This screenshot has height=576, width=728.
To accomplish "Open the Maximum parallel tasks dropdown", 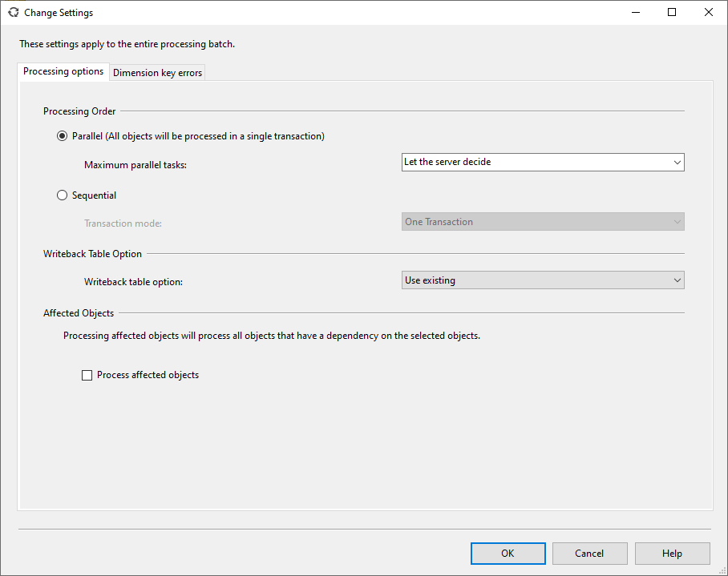I will [543, 162].
